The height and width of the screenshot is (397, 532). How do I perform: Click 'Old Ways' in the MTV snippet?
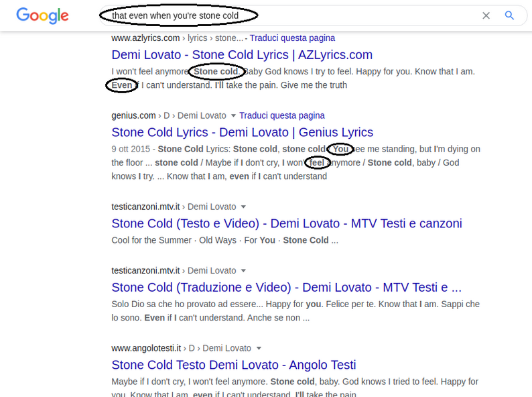coord(218,240)
